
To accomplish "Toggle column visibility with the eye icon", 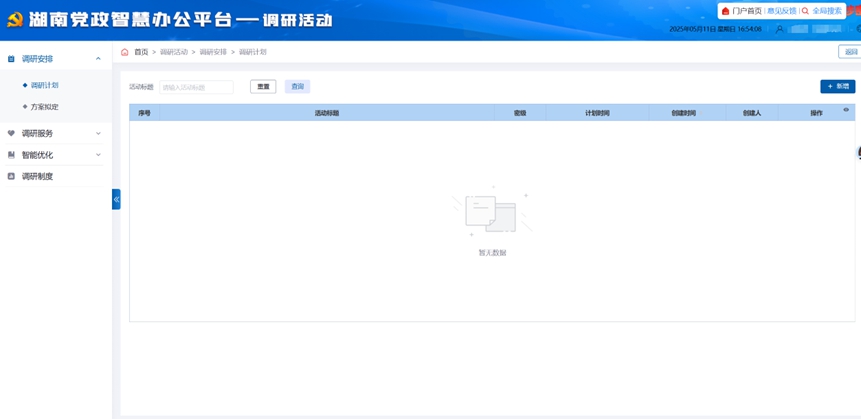I will tap(846, 110).
